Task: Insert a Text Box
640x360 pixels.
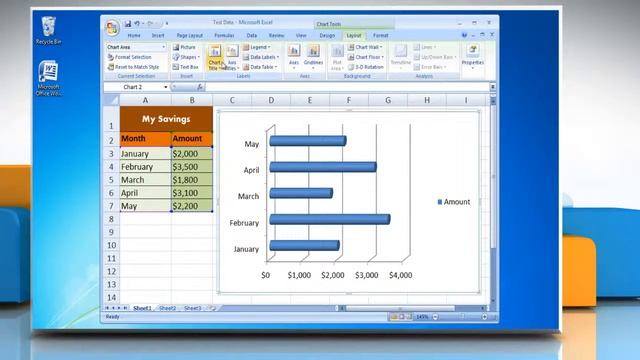Action: pos(186,67)
